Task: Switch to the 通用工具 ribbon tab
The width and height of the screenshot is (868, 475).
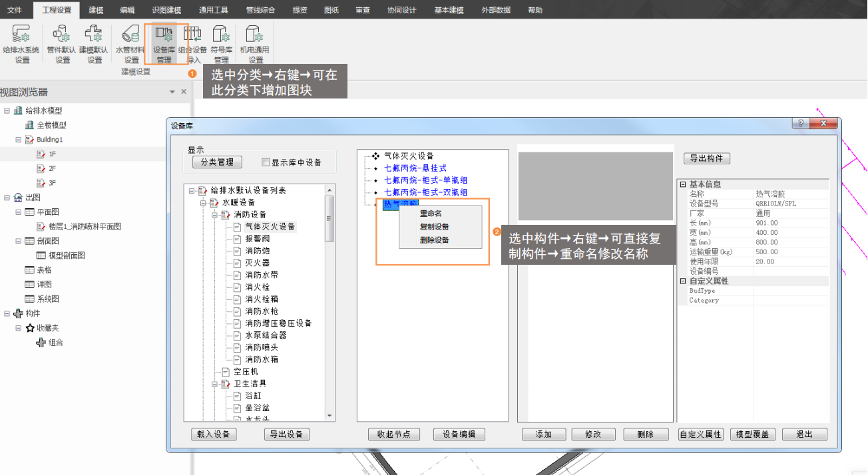Action: [x=213, y=10]
